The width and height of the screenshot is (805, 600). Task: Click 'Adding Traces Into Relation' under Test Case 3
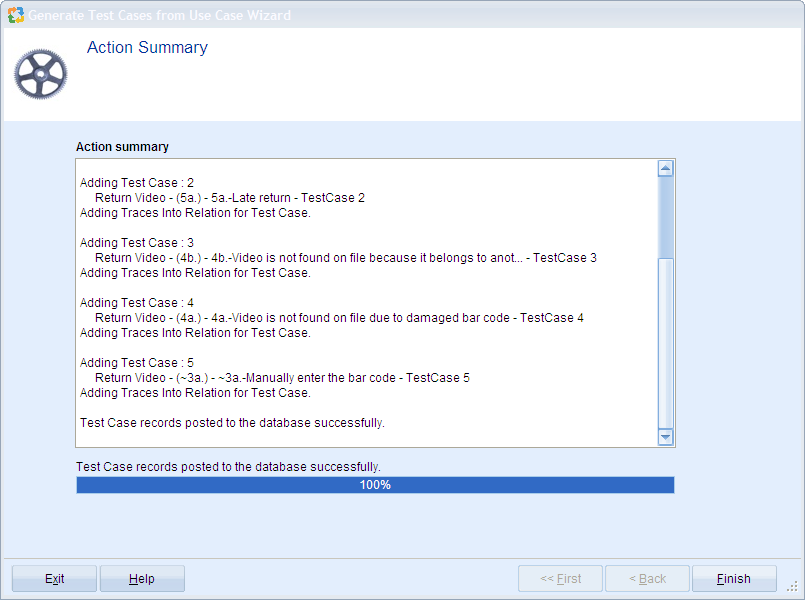pos(195,273)
